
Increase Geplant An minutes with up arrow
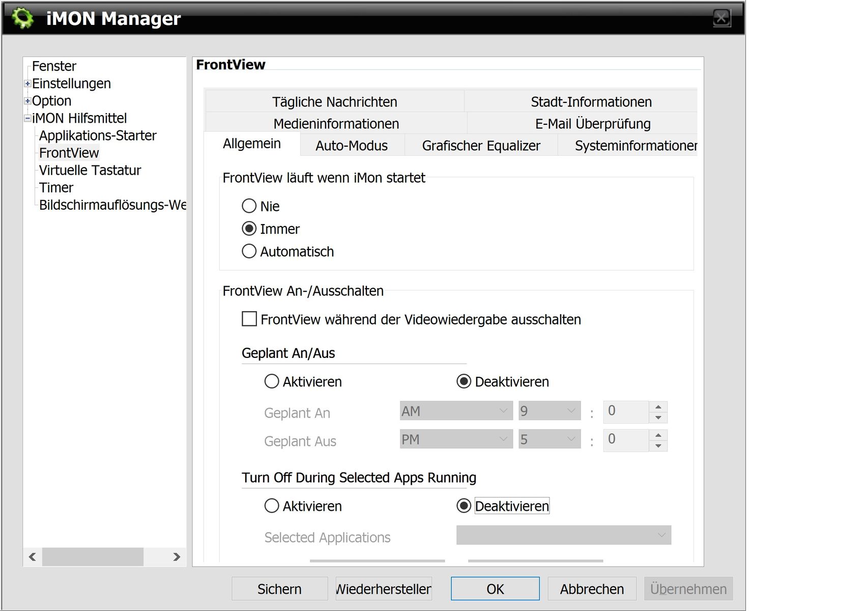pos(658,407)
